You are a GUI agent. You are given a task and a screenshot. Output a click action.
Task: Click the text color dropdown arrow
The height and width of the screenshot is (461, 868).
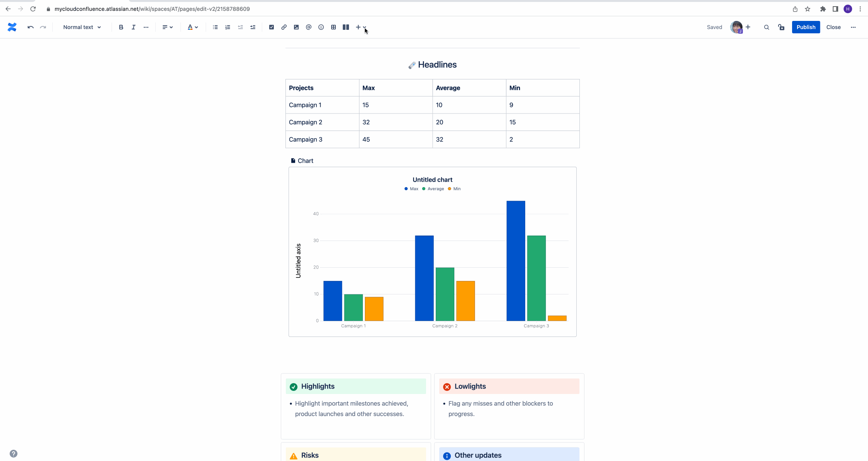pyautogui.click(x=196, y=27)
